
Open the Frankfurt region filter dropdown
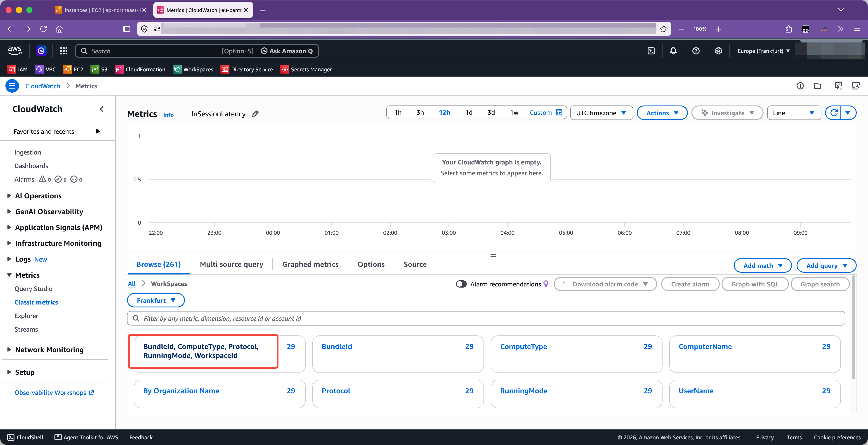tap(156, 300)
